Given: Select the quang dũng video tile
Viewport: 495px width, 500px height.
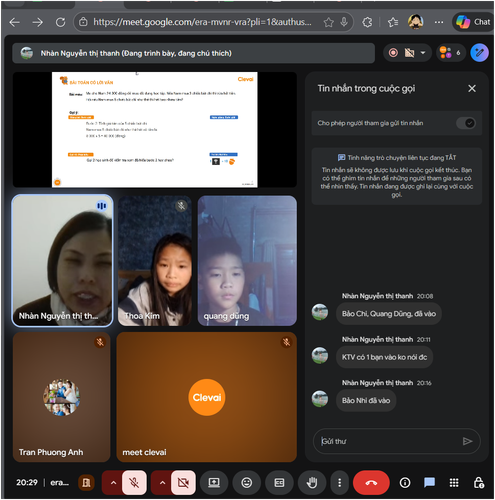Looking at the screenshot, I should (x=247, y=260).
